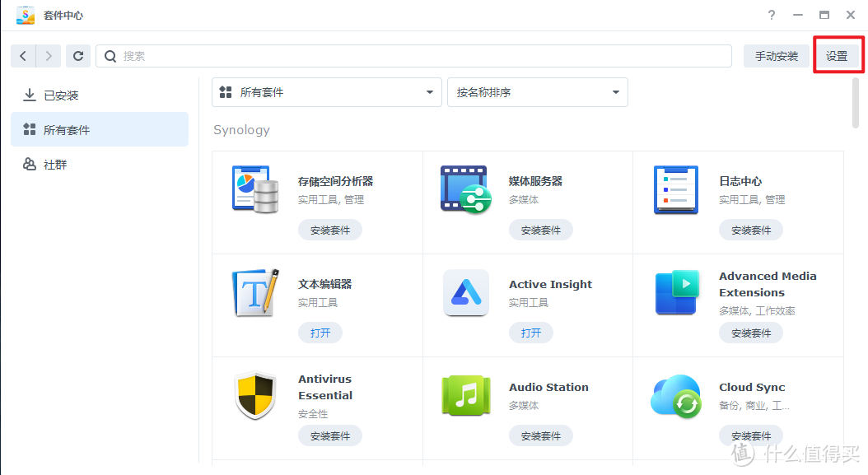
Task: Click the 日志中心 title text
Action: pos(740,181)
